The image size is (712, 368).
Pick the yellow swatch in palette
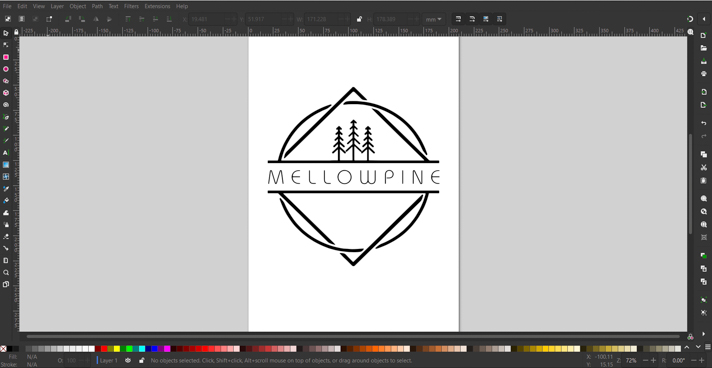click(x=117, y=349)
